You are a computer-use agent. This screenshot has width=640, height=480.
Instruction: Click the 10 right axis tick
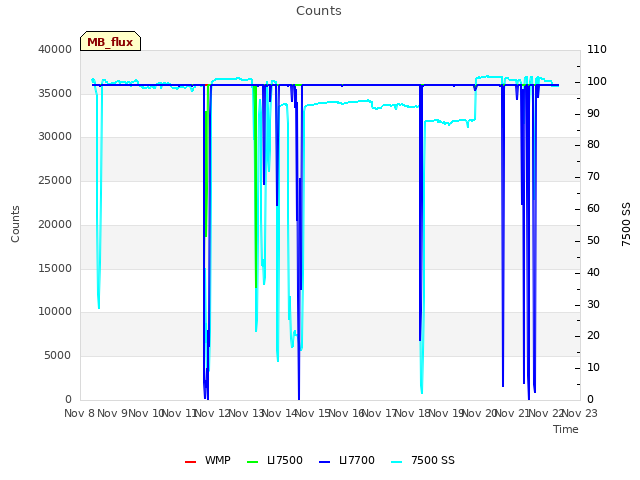click(x=593, y=368)
